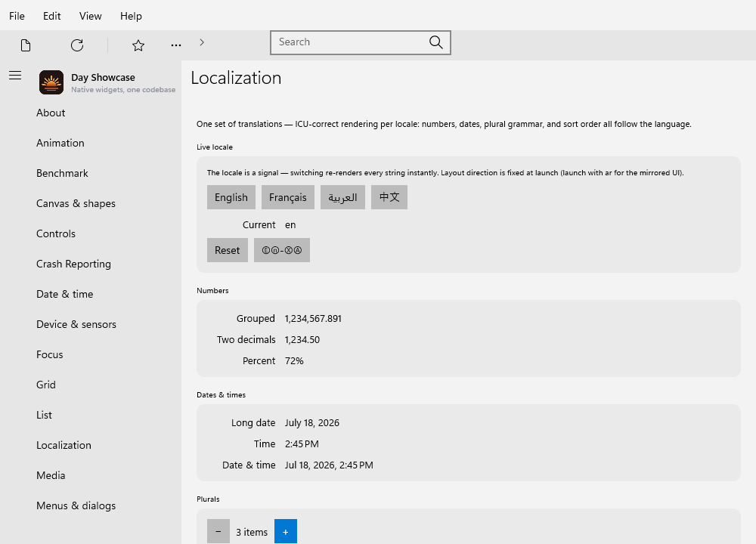
Task: Switch locale to Arabic (العربية)
Action: 342,197
